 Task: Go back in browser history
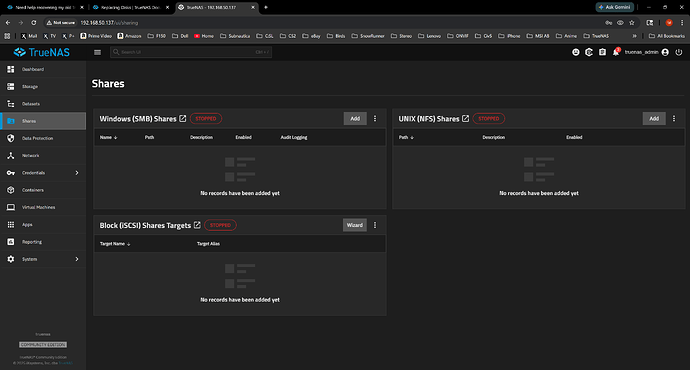tap(8, 22)
